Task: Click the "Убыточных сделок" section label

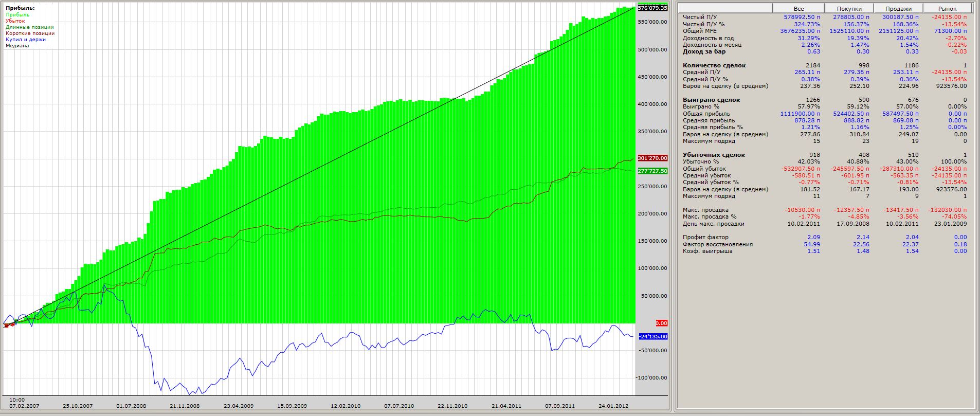Action: (x=714, y=155)
